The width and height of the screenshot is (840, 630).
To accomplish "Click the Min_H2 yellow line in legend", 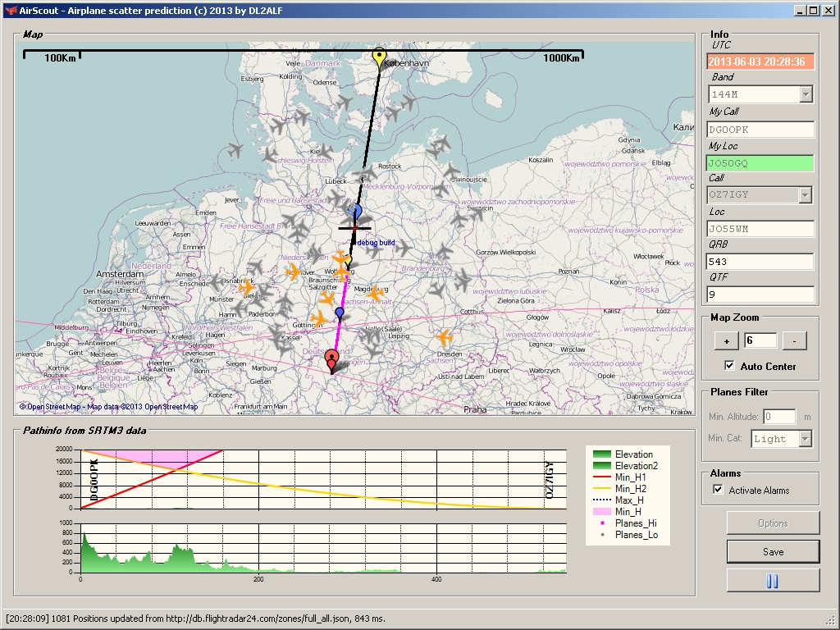I will [x=601, y=489].
